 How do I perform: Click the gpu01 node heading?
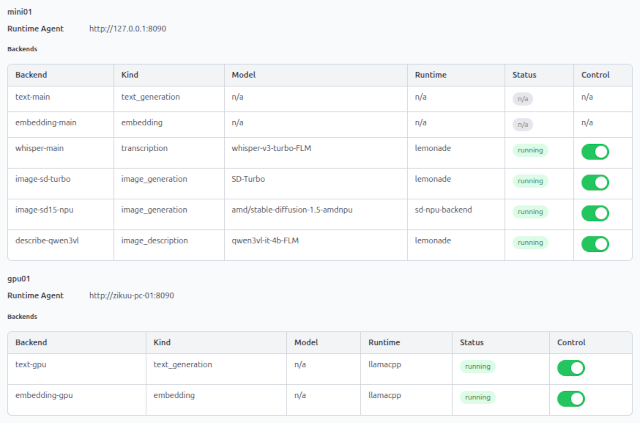tap(19, 279)
